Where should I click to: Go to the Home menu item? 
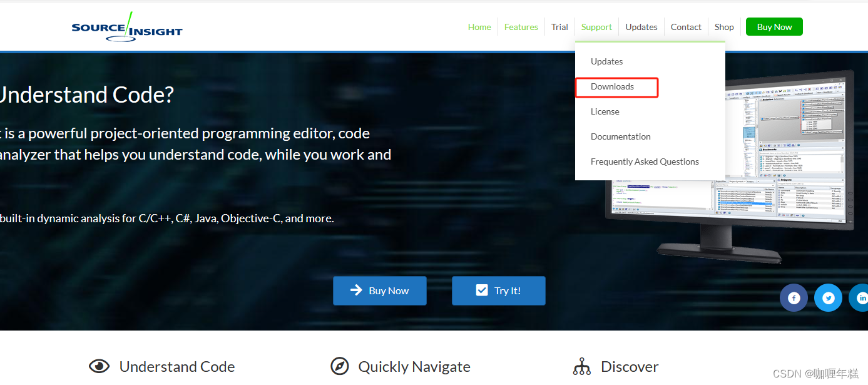[x=479, y=27]
